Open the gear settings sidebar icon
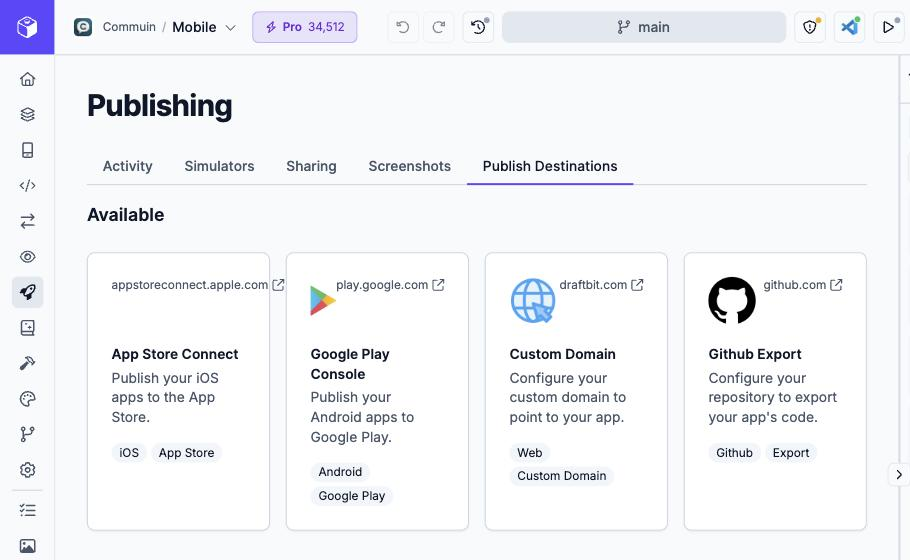Viewport: 910px width, 560px height. click(x=27, y=469)
